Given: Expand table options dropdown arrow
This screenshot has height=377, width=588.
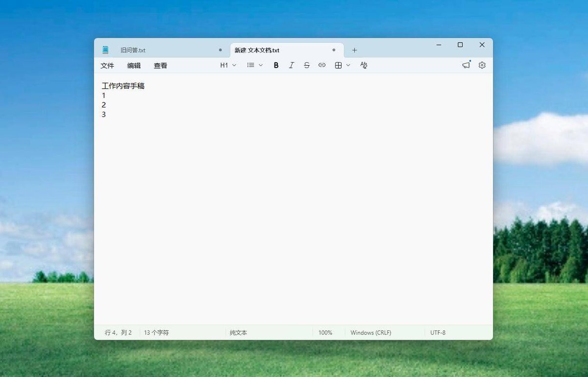Looking at the screenshot, I should (348, 65).
